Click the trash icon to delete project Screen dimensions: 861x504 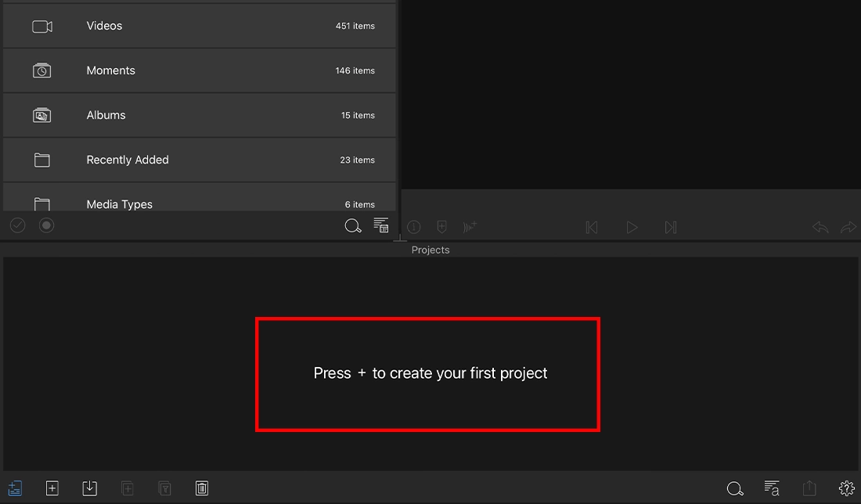pos(202,488)
